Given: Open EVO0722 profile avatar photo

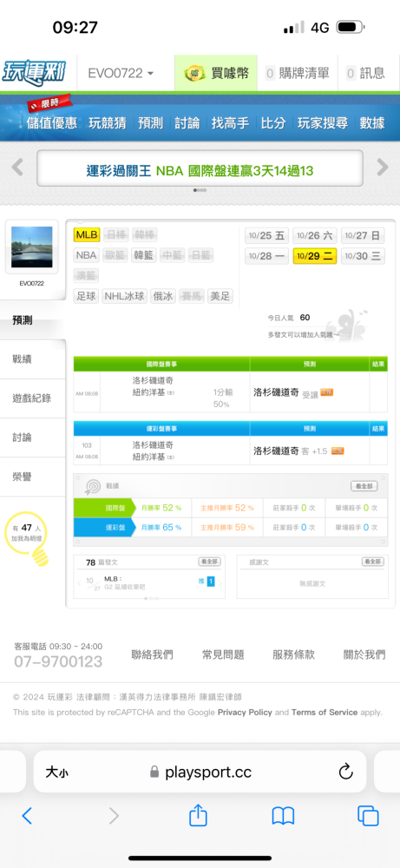Looking at the screenshot, I should (31, 247).
